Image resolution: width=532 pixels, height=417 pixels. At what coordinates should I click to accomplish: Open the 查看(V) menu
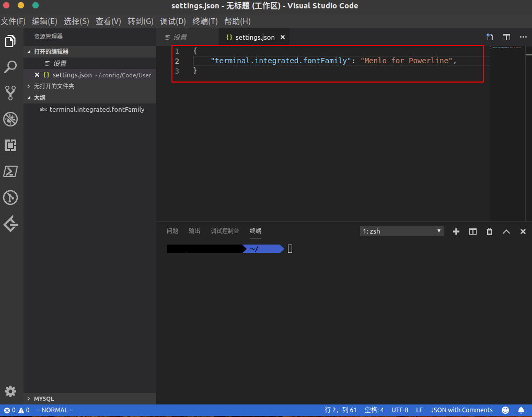coord(108,21)
